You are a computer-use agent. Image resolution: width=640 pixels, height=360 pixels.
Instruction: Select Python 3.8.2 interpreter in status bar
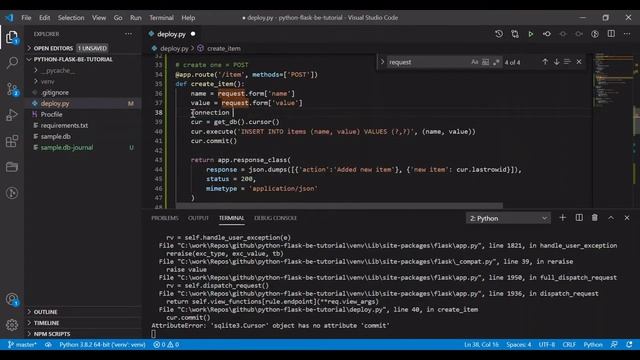[102, 344]
